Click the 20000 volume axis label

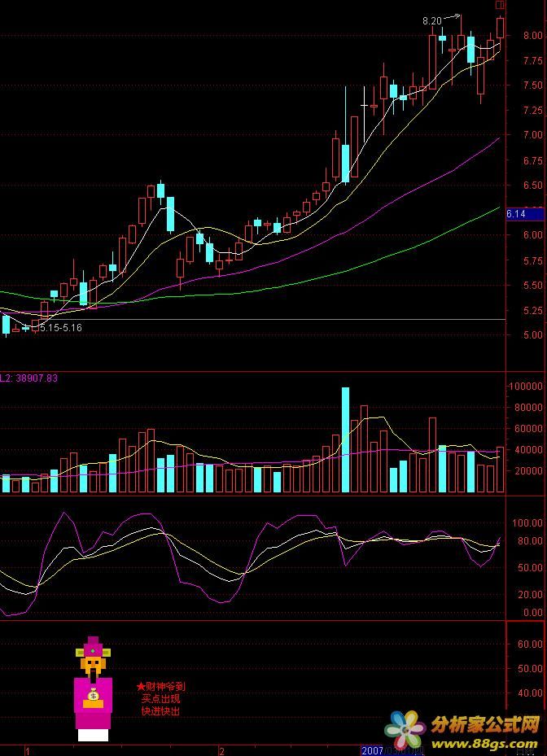530,471
